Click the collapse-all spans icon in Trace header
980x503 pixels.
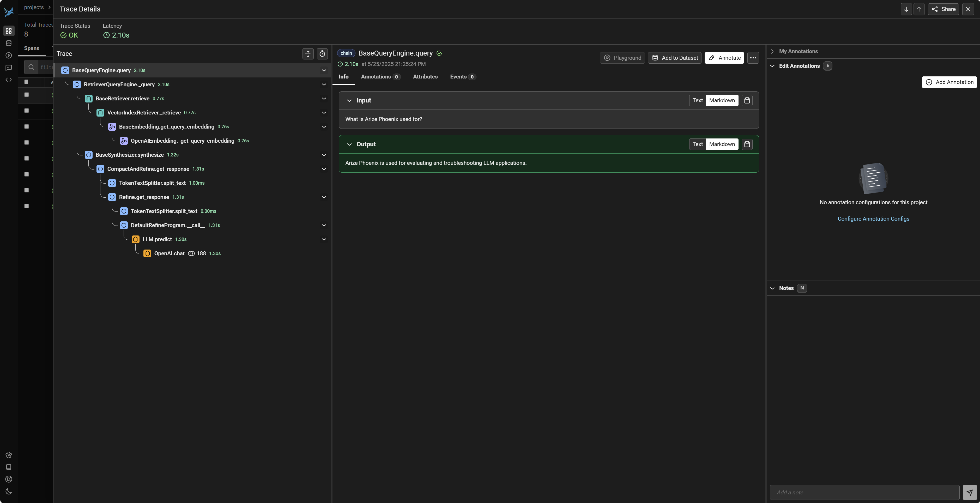(308, 54)
